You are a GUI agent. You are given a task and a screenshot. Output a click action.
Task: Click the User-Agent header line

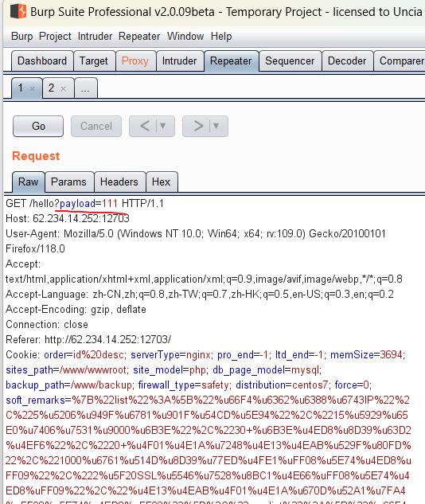tap(196, 241)
